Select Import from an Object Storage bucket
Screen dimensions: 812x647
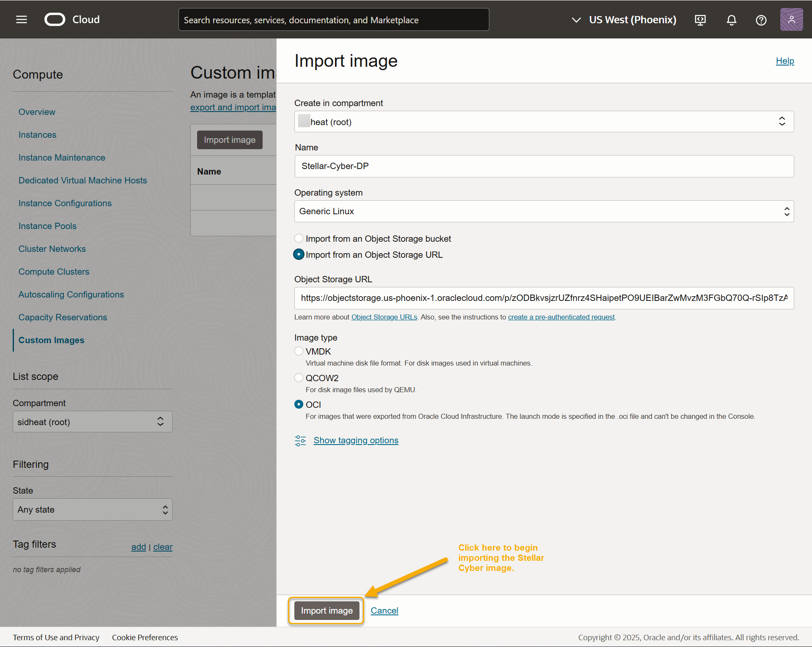[299, 238]
